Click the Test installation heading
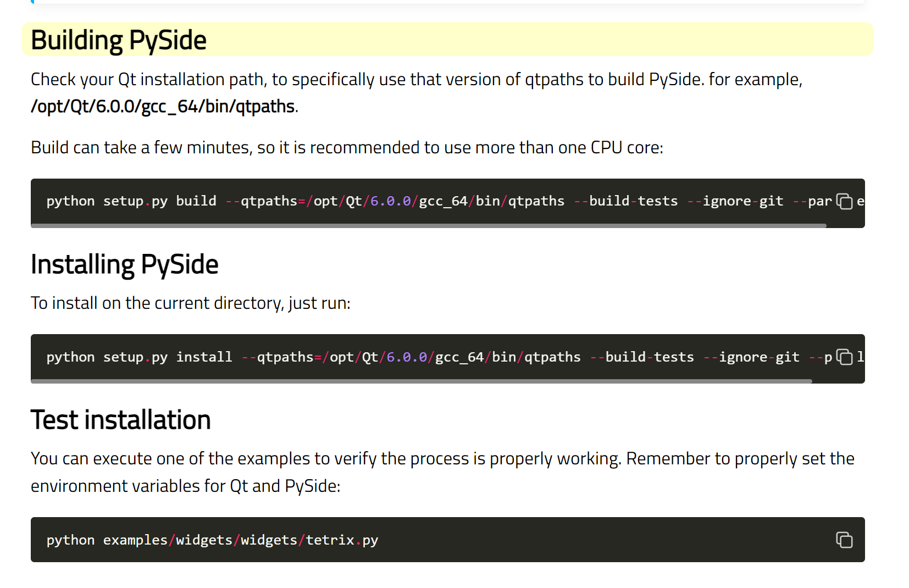The height and width of the screenshot is (588, 909). (121, 420)
